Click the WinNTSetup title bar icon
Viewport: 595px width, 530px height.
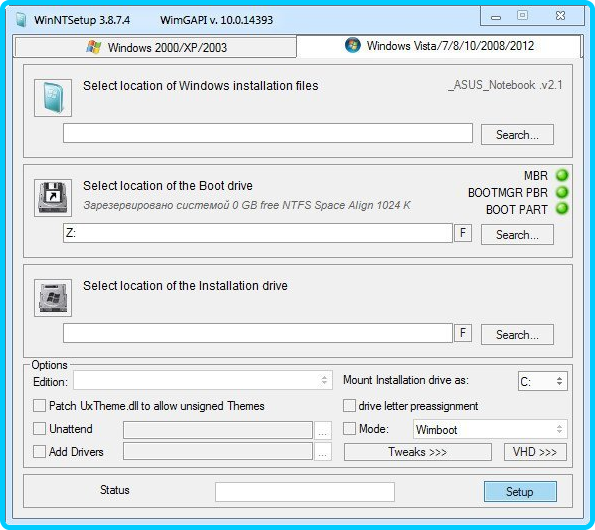pyautogui.click(x=21, y=19)
